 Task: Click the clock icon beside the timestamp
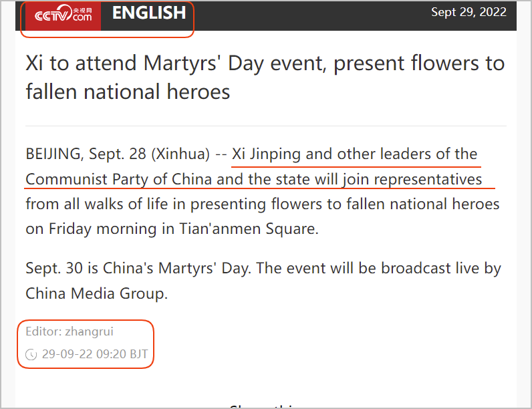31,354
